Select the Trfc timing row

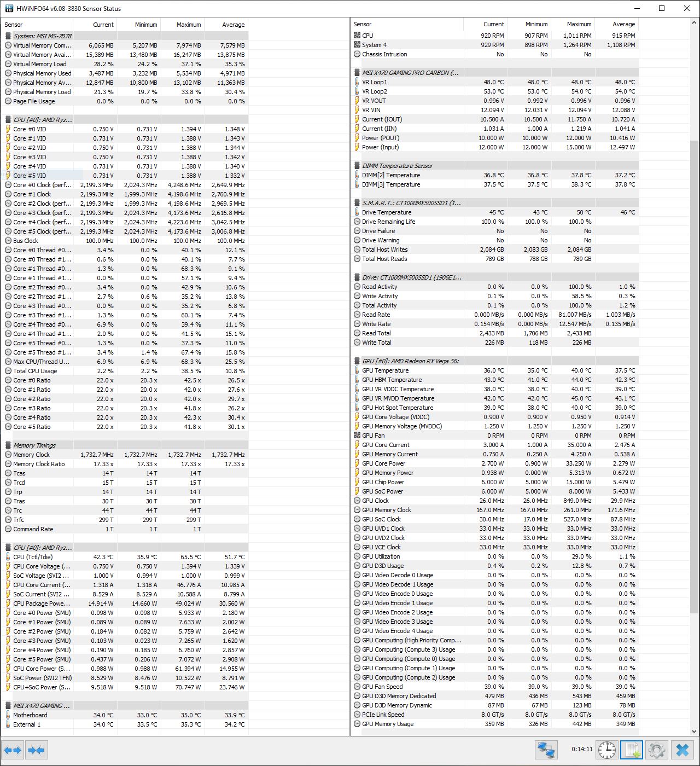tap(126, 520)
